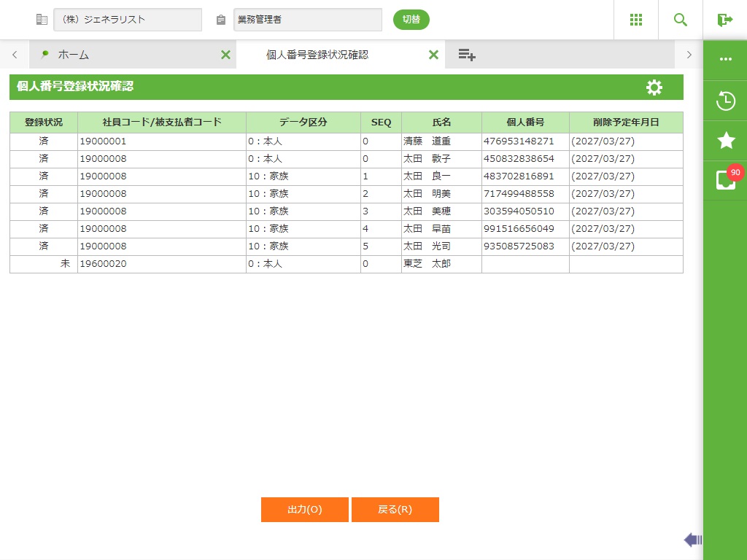The width and height of the screenshot is (747, 560).
Task: Click the 出力(O) button
Action: (x=305, y=510)
